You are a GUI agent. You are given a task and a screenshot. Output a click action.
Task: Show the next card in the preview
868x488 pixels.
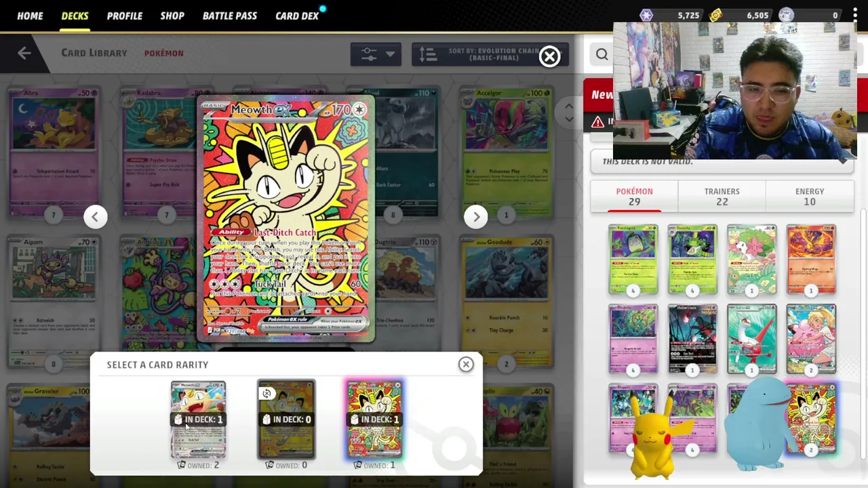coord(476,216)
